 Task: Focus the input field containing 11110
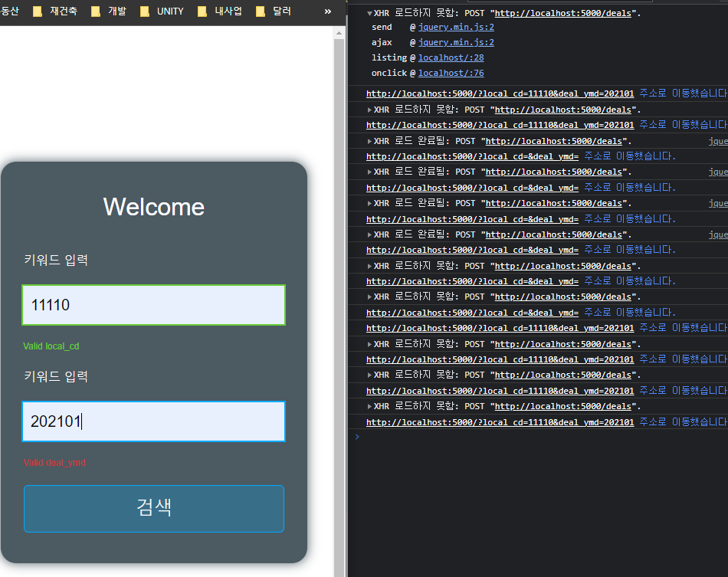[154, 305]
